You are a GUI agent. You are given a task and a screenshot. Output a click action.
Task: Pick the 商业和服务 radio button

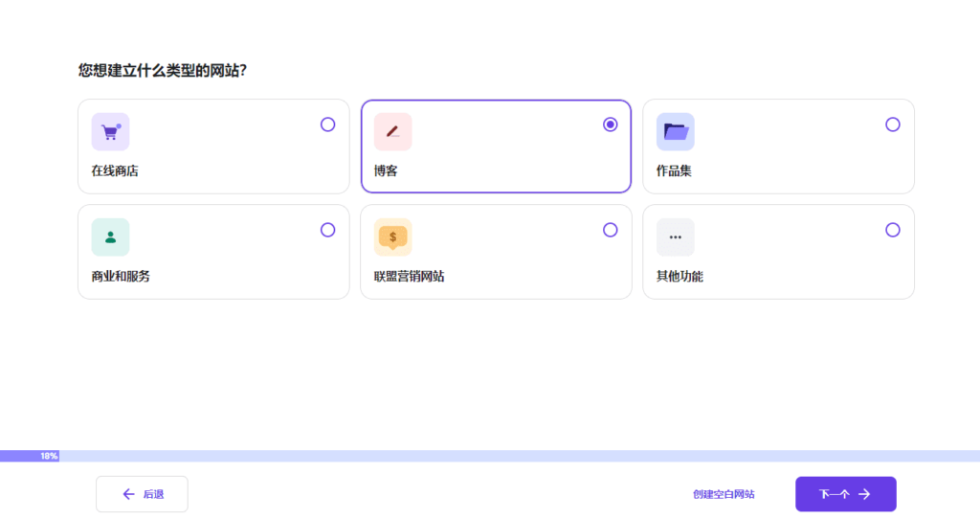point(327,230)
